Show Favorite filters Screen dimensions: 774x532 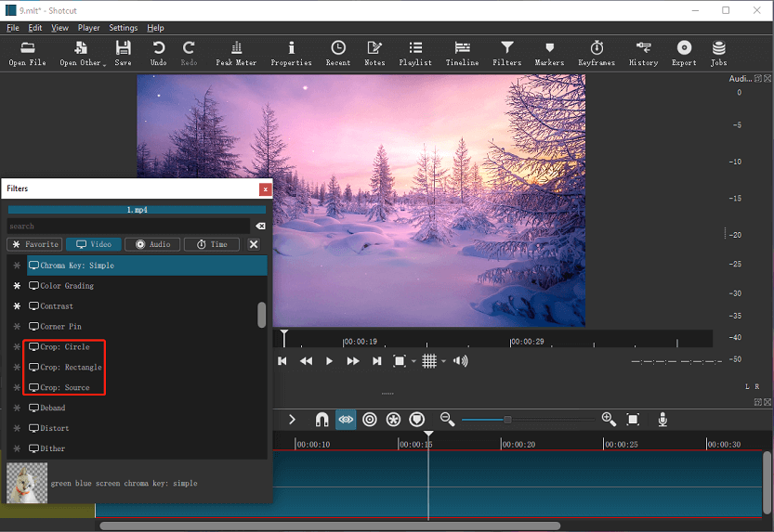tap(34, 244)
